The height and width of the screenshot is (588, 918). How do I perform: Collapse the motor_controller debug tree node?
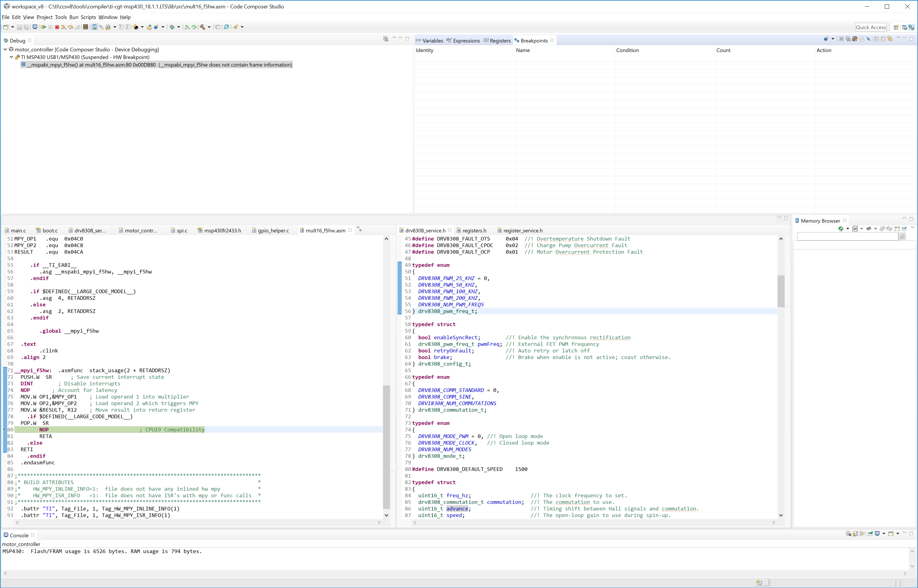pos(5,50)
